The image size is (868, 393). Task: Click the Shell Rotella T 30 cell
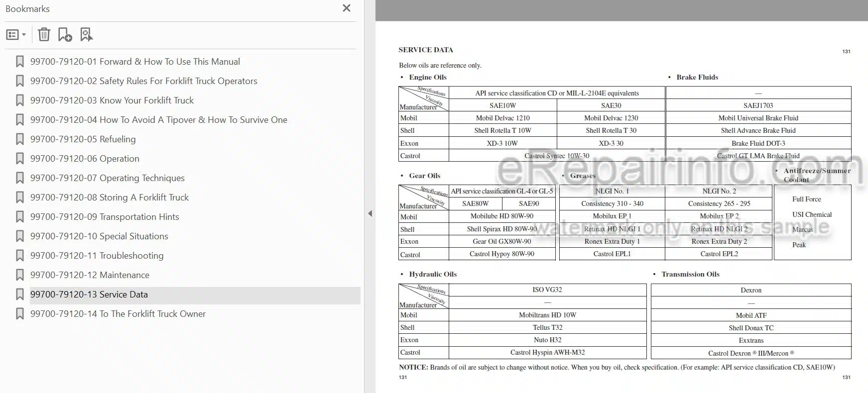click(611, 130)
